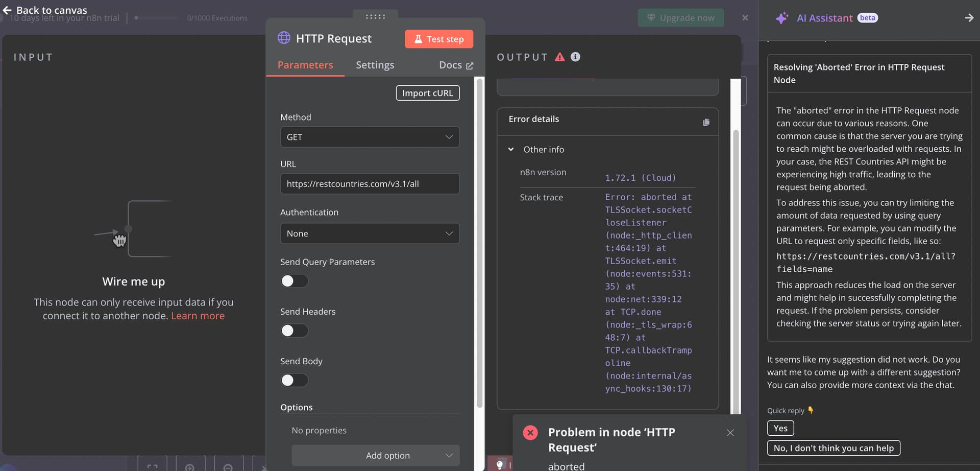Image resolution: width=980 pixels, height=471 pixels.
Task: Click the Resolving 'Aborted' Error heading
Action: click(x=859, y=74)
